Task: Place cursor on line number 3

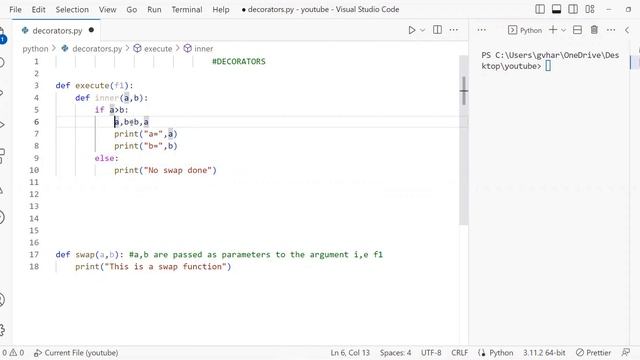Action: (x=36, y=85)
